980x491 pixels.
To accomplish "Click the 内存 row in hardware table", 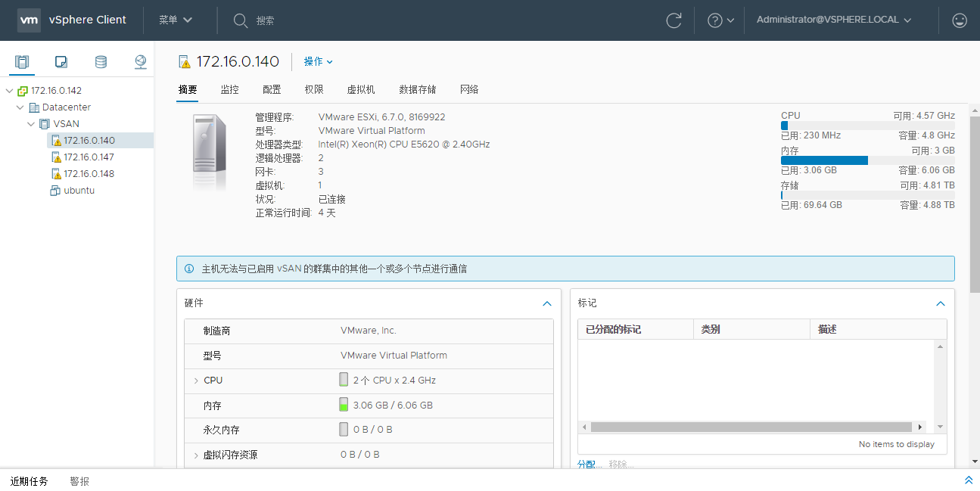I will [x=369, y=406].
